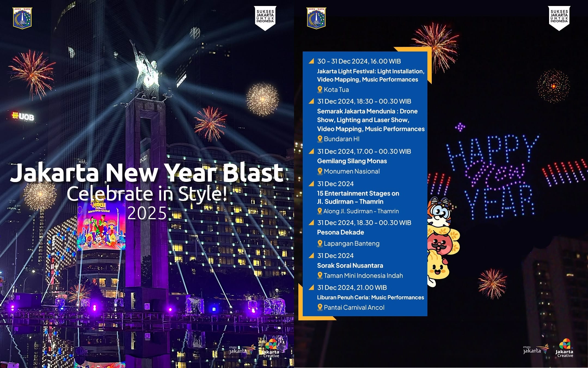Click triangle marker beside 18:30 - 00.30 WIB date

click(x=311, y=101)
